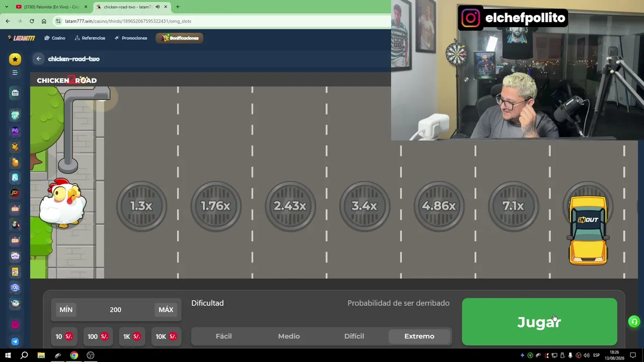This screenshot has height=362, width=644.
Task: Select the Medio difficulty option
Action: (289, 336)
